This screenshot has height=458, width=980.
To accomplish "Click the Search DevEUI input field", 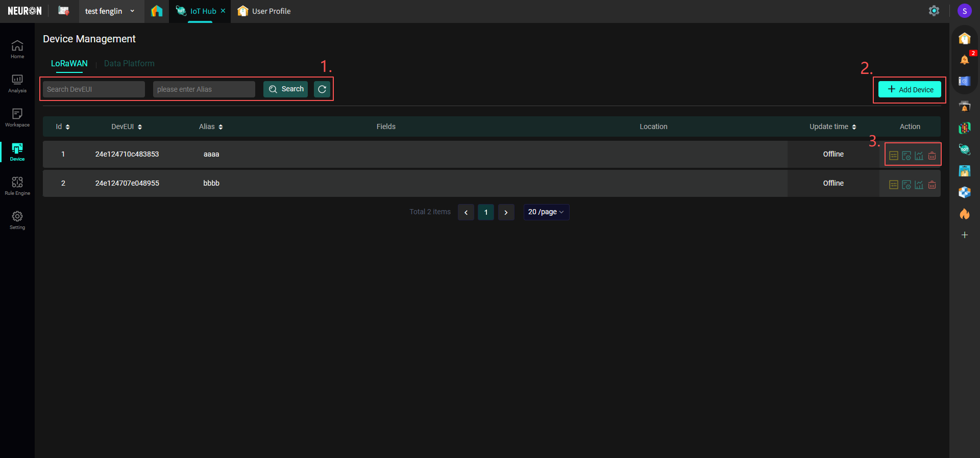I will click(x=94, y=89).
